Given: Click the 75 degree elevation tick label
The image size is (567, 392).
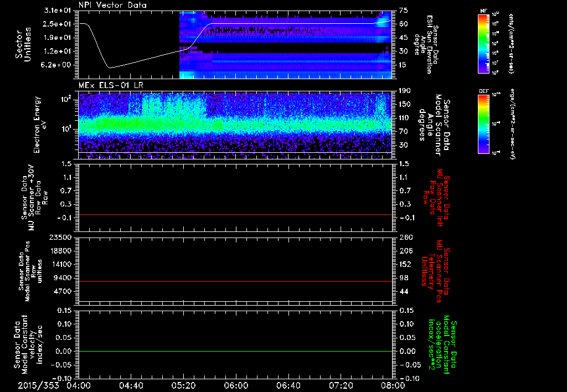Looking at the screenshot, I should pyautogui.click(x=404, y=11).
